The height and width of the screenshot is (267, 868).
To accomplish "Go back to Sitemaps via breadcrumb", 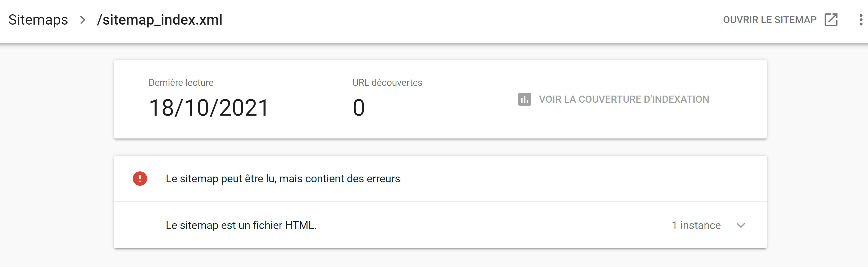I will pyautogui.click(x=38, y=20).
